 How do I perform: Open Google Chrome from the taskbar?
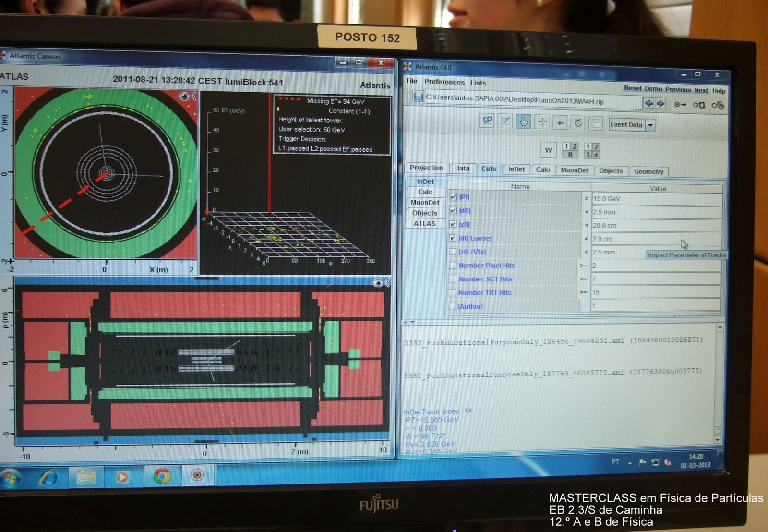(162, 476)
